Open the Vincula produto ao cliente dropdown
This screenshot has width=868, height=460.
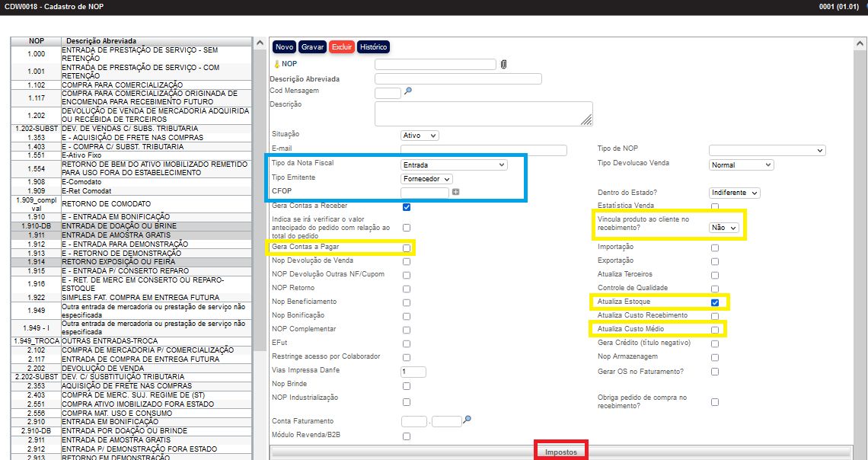pyautogui.click(x=723, y=228)
